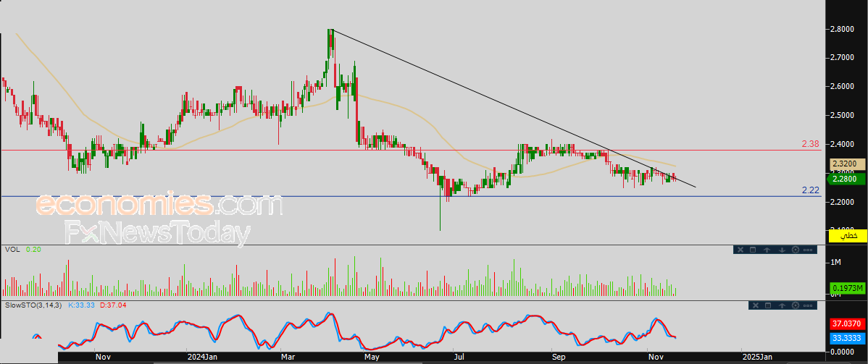The height and width of the screenshot is (364, 868).
Task: Click the May time axis label
Action: pyautogui.click(x=371, y=357)
